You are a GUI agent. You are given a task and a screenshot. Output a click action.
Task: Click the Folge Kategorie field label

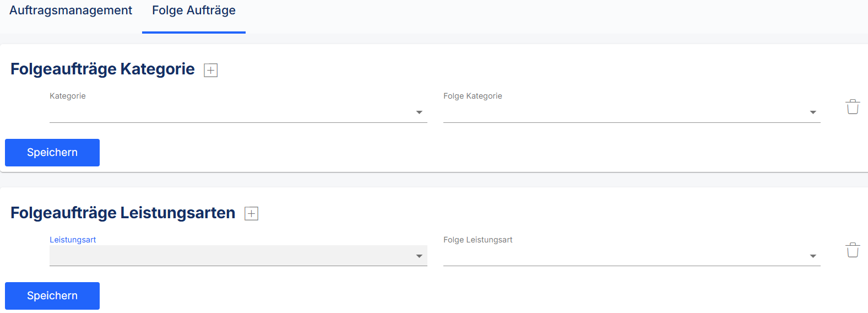click(x=473, y=96)
